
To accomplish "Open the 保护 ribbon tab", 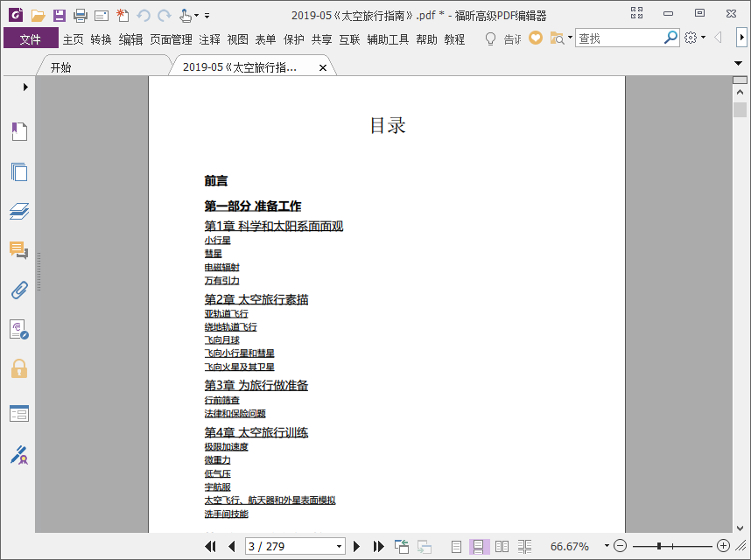I will (293, 39).
